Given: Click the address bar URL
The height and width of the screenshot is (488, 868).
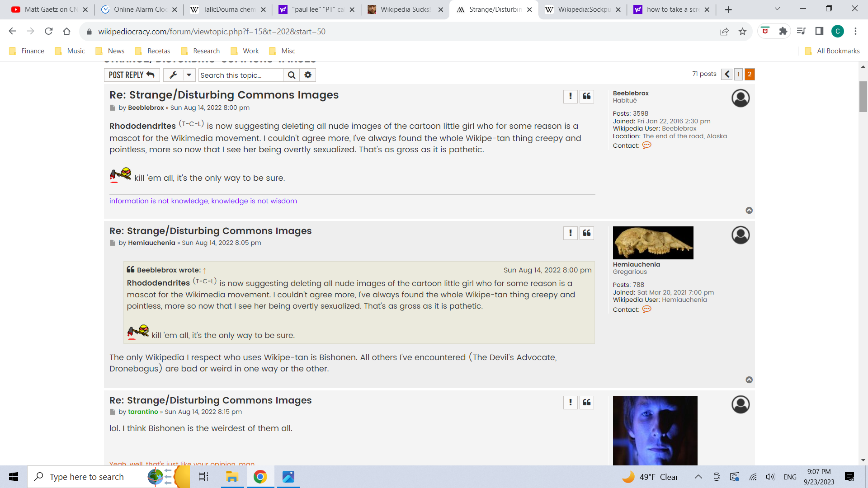Looking at the screenshot, I should coord(212,32).
